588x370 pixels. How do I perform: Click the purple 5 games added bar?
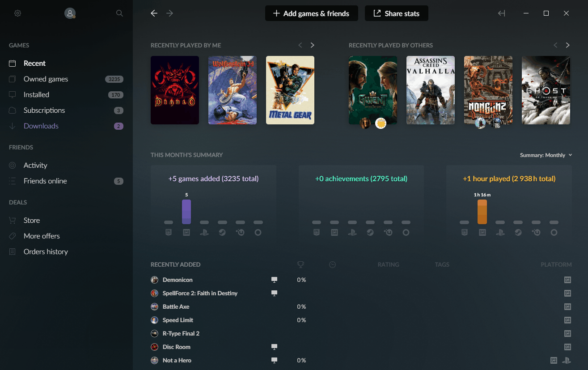click(x=186, y=212)
